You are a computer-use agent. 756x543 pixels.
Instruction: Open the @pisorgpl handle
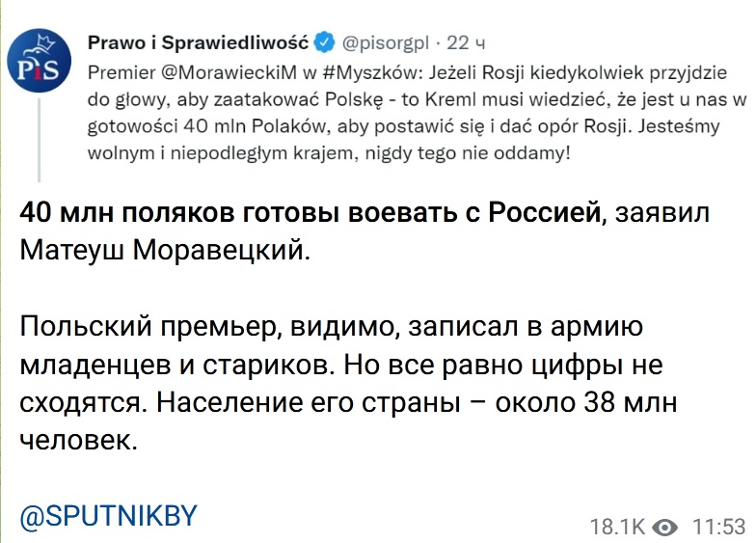(x=386, y=43)
